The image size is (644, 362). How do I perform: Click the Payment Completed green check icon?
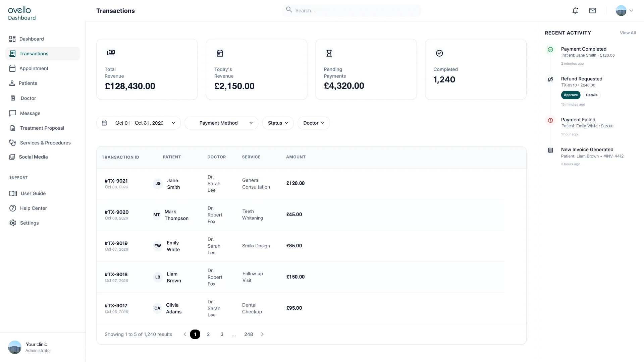coord(550,50)
